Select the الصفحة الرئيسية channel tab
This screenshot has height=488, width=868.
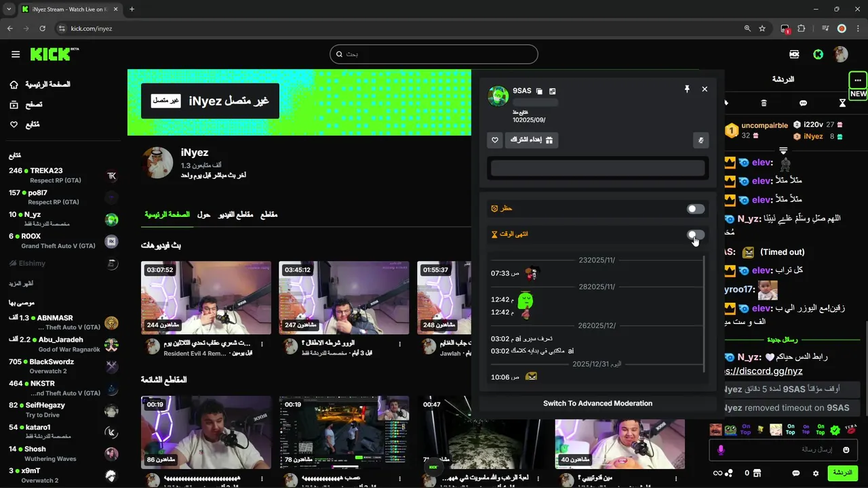coord(167,214)
